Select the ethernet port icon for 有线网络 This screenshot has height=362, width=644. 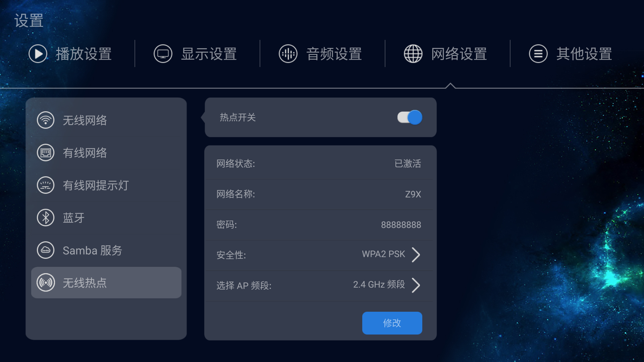click(x=46, y=153)
